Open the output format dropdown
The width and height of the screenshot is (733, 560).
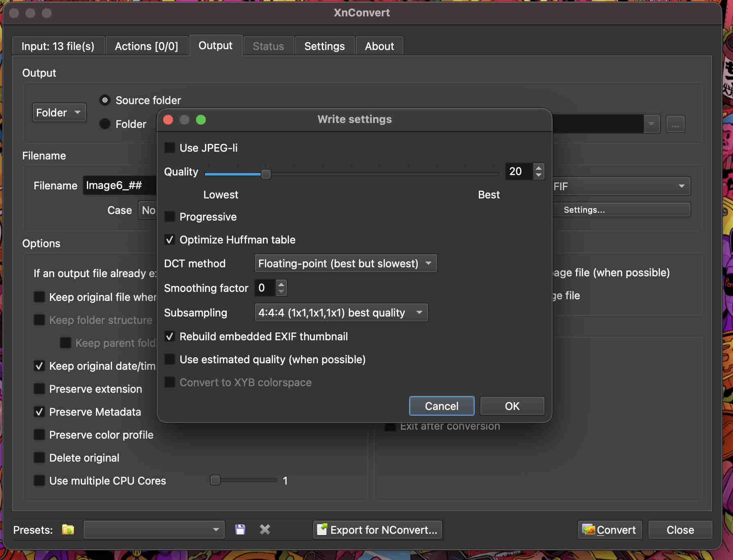click(621, 186)
